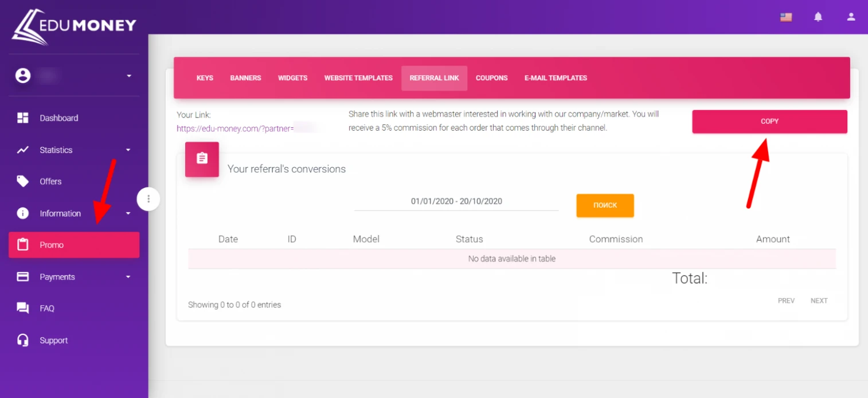The image size is (868, 398).
Task: Expand the Information submenu arrow
Action: [x=128, y=213]
